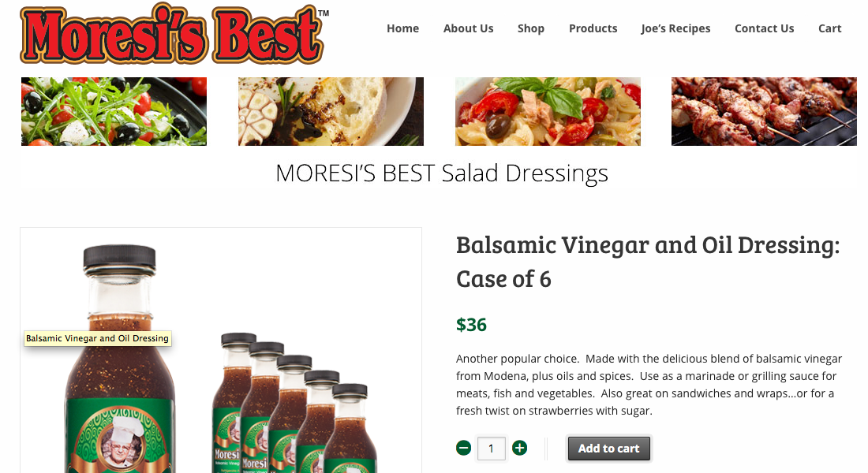Go to the About Us page
The height and width of the screenshot is (473, 868).
(x=468, y=28)
